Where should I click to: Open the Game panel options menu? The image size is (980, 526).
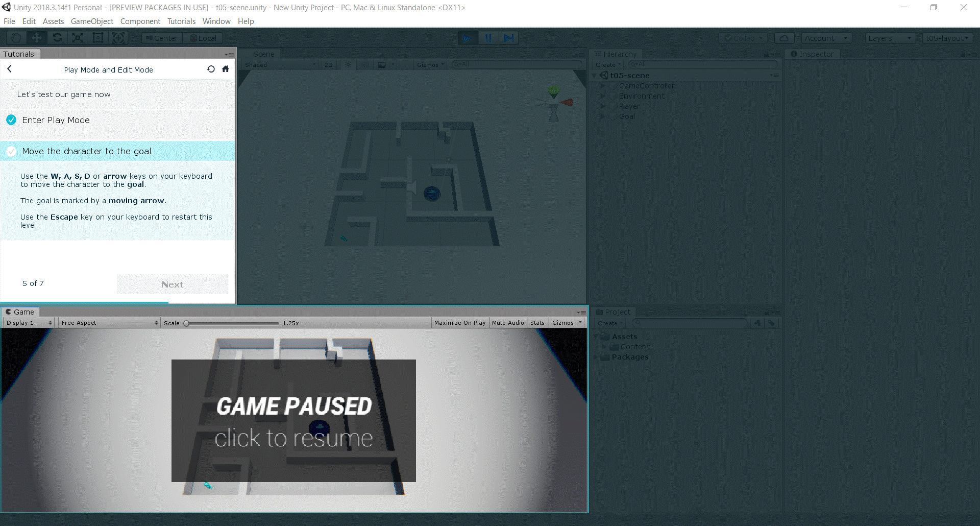[x=581, y=312]
